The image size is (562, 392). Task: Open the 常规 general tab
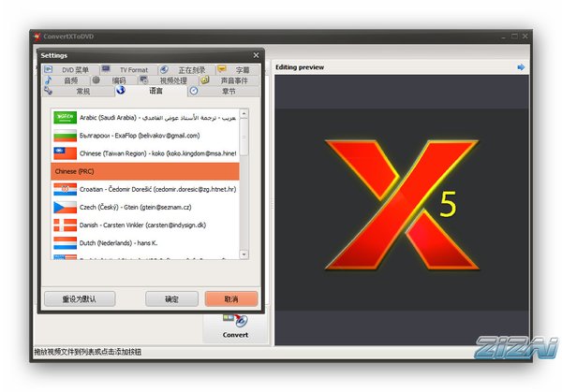[x=78, y=92]
